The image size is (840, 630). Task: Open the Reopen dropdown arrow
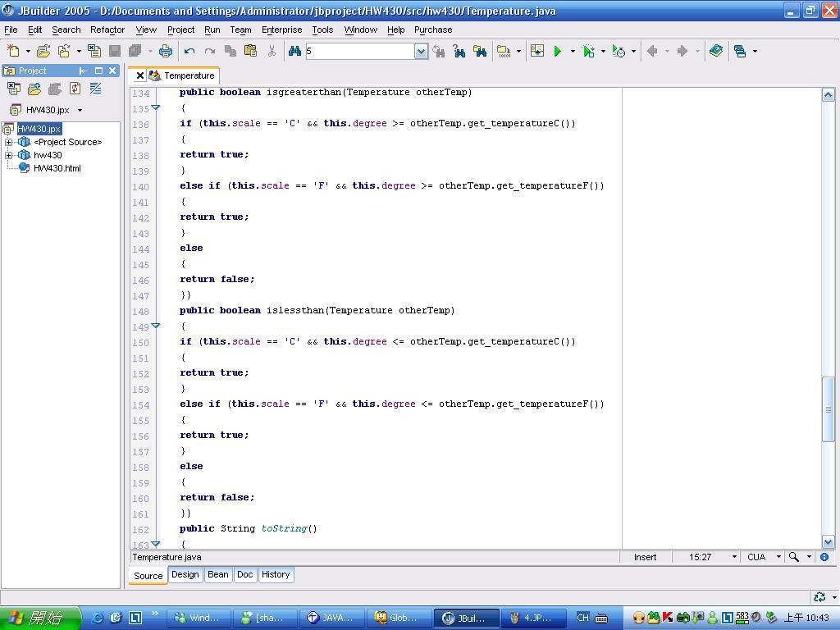[x=79, y=52]
